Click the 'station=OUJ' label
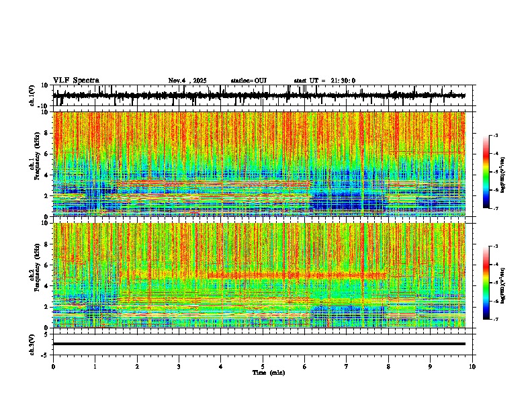The image size is (532, 411). point(249,81)
